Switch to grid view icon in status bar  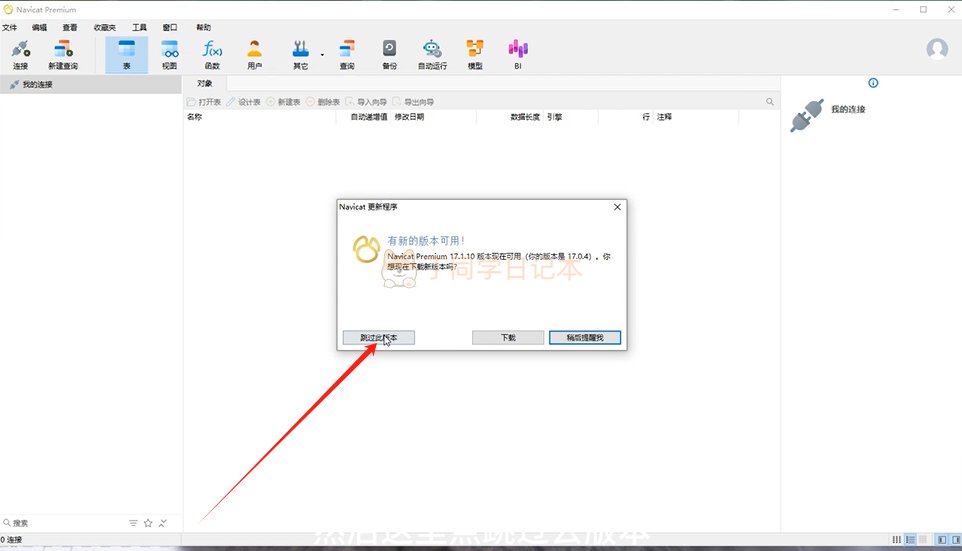tap(923, 539)
